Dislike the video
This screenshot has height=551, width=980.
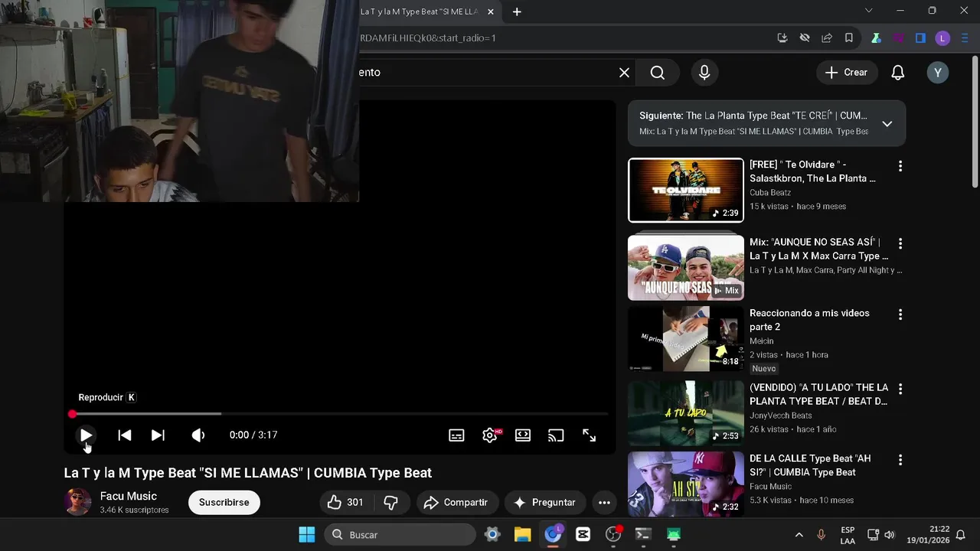point(391,502)
